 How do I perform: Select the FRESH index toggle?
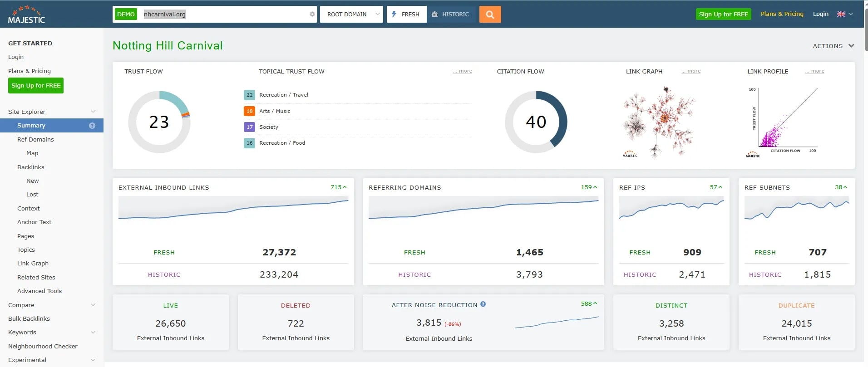[x=407, y=14]
